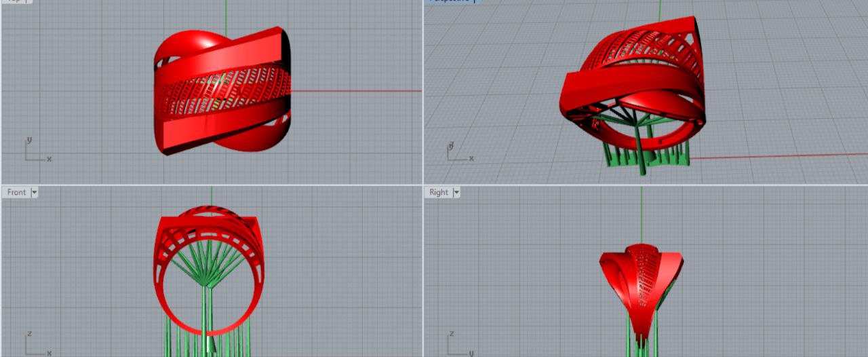Image resolution: width=868 pixels, height=357 pixels.
Task: Click the axis icon in Perspective viewport
Action: 458,153
